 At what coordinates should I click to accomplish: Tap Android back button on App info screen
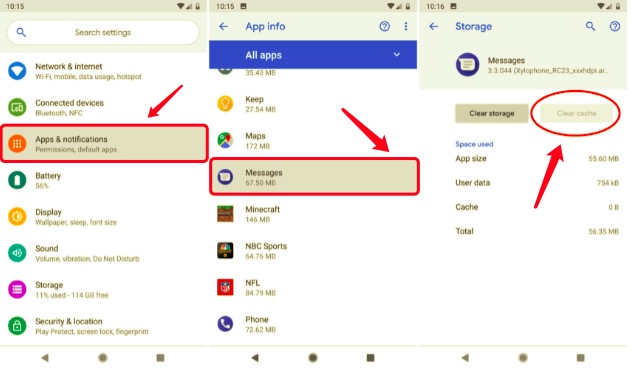point(255,357)
